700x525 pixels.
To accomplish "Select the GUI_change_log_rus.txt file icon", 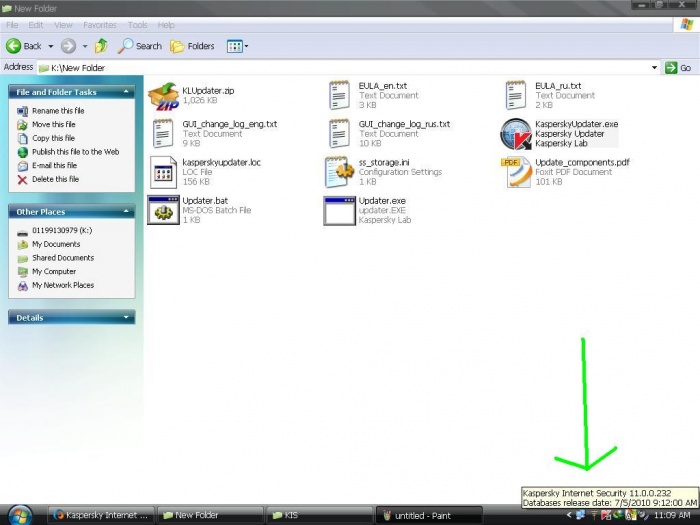I will pos(339,133).
